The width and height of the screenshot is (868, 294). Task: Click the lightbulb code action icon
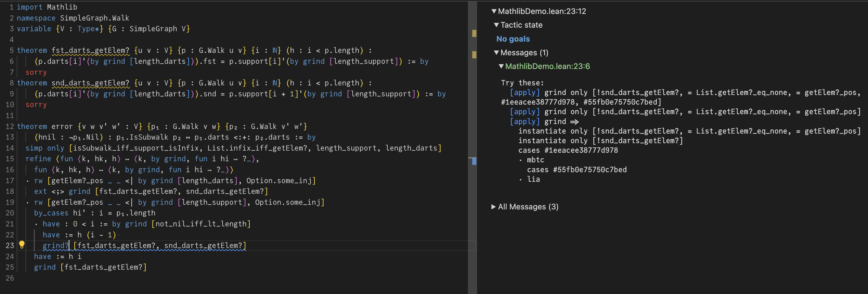(22, 245)
